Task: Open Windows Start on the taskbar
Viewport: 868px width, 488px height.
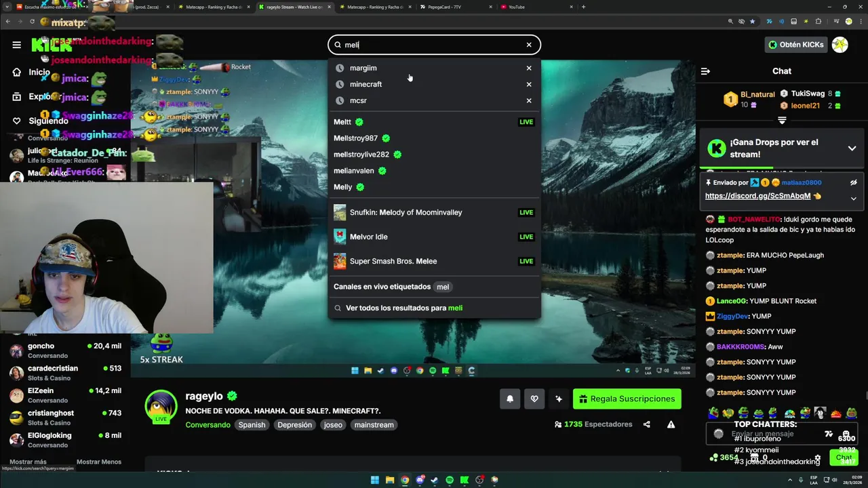Action: tap(375, 480)
